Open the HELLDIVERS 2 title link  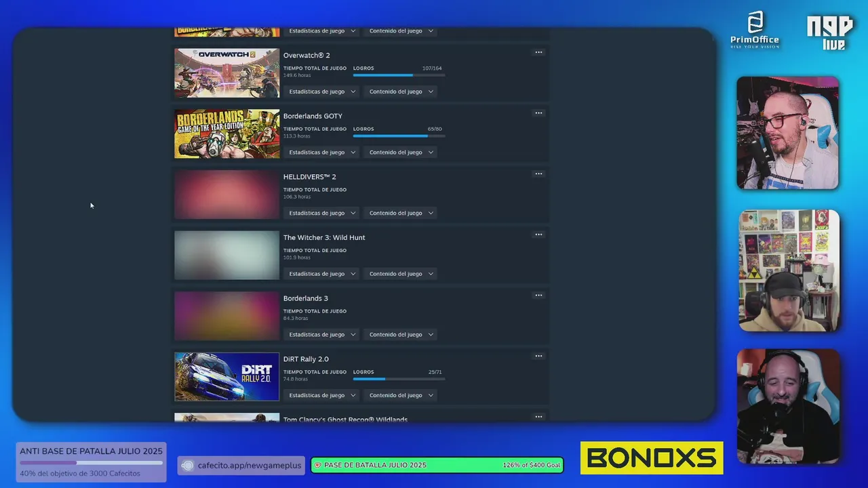[310, 177]
